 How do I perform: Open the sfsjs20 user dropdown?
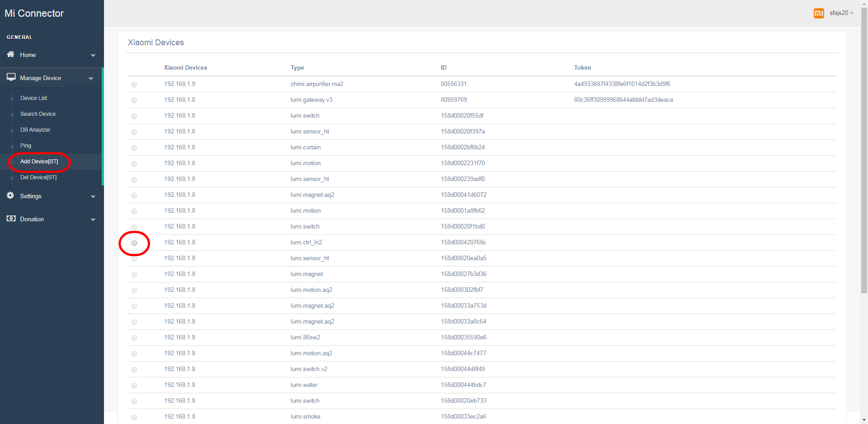point(841,13)
